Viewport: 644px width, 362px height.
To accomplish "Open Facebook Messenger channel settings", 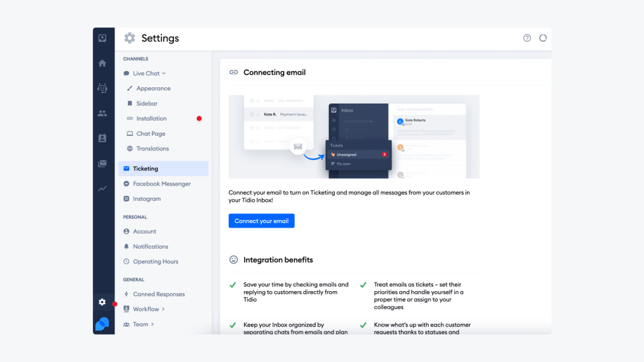I will click(162, 184).
